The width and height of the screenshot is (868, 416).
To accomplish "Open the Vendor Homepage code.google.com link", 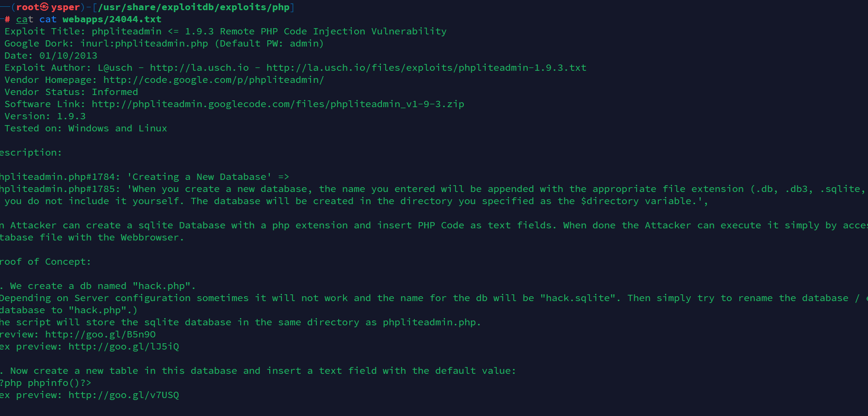I will tap(213, 80).
